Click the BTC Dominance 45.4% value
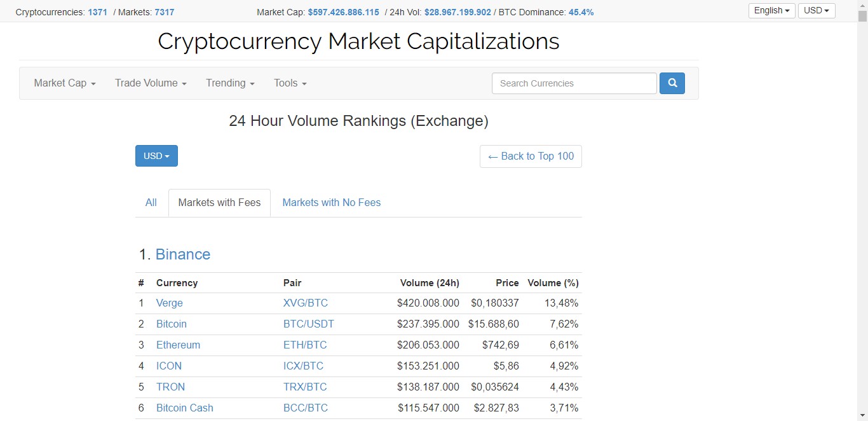This screenshot has width=868, height=421. point(581,12)
